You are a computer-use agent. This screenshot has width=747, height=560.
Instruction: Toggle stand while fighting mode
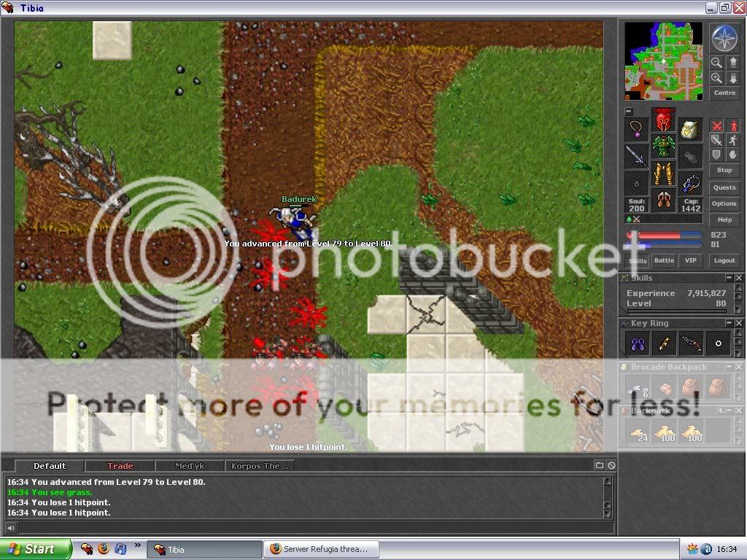click(x=733, y=126)
